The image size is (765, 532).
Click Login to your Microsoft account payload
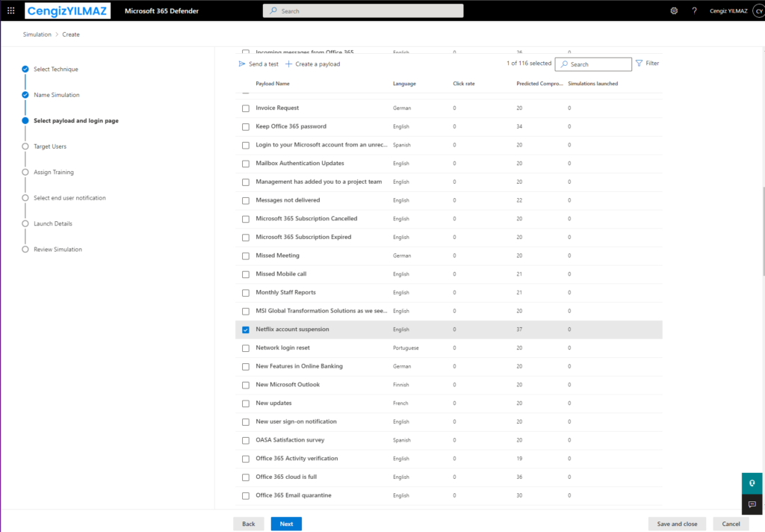[321, 145]
